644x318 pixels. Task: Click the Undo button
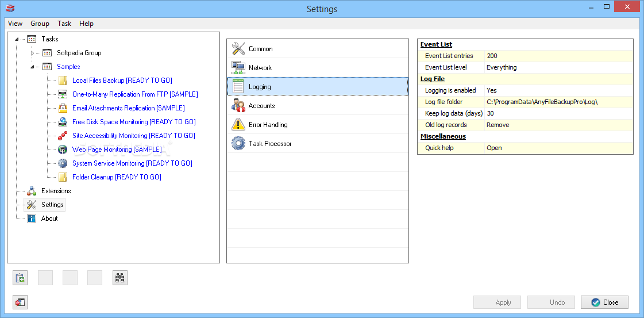point(551,302)
